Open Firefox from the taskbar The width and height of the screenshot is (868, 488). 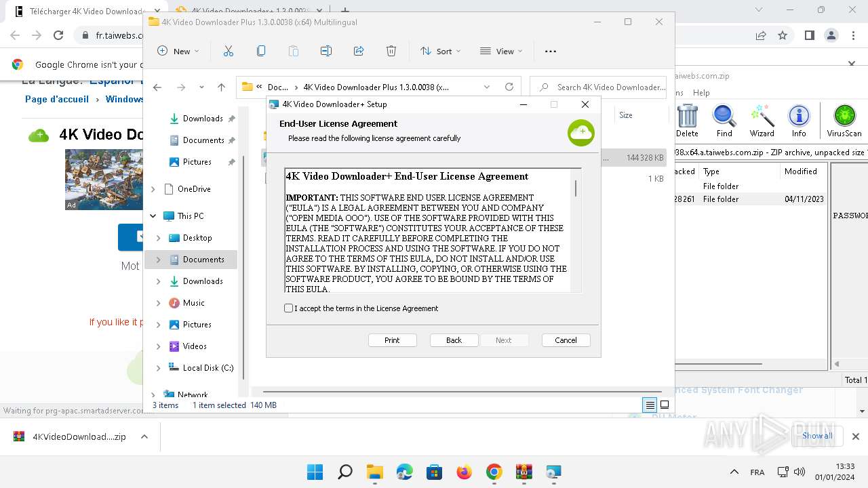click(x=464, y=472)
